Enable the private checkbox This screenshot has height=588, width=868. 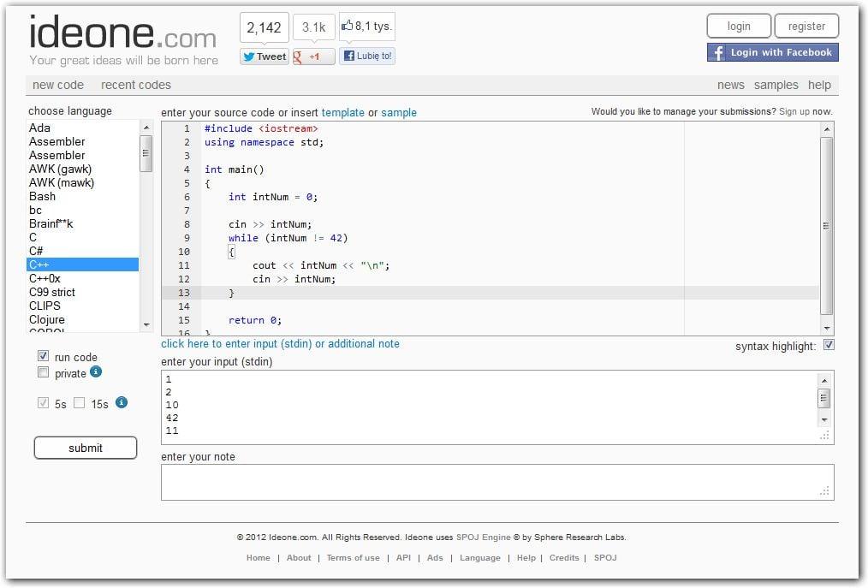coord(43,372)
